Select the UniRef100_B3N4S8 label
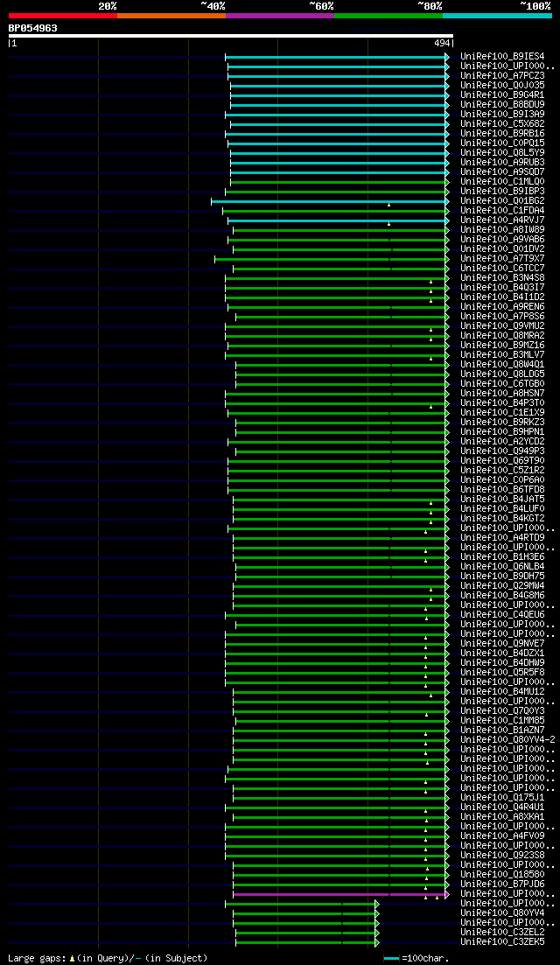 (502, 277)
